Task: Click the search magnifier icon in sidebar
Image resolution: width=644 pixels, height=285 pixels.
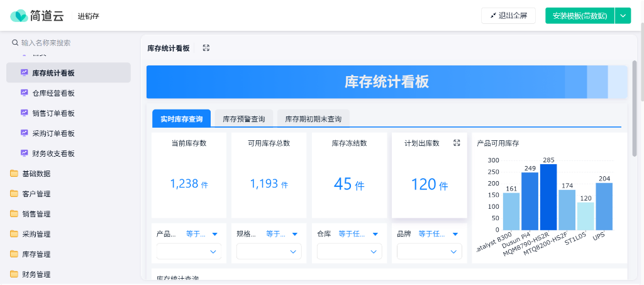Action: 15,43
